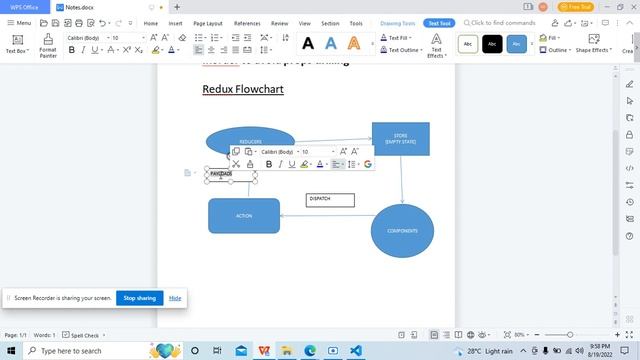Screen dimensions: 640x360
Task: Click the Open file folder icon
Action: 44,23
